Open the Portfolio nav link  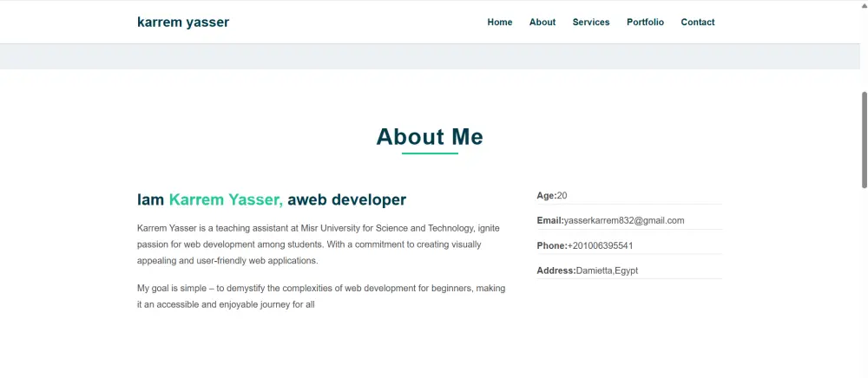[x=645, y=23]
